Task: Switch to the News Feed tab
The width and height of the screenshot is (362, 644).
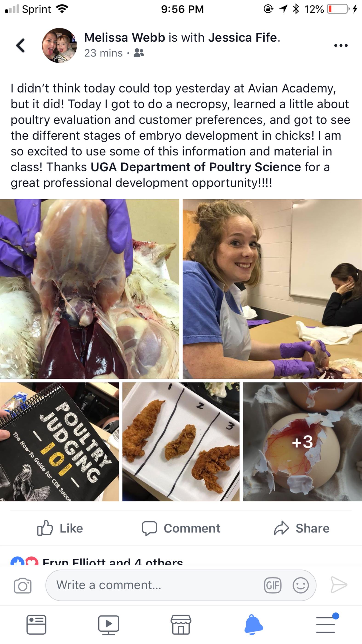Action: [x=36, y=625]
